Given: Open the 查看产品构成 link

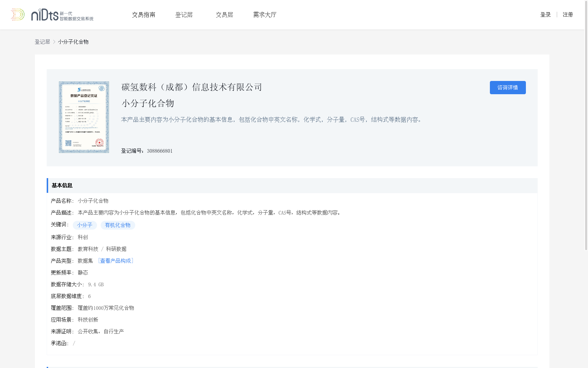Looking at the screenshot, I should 116,261.
